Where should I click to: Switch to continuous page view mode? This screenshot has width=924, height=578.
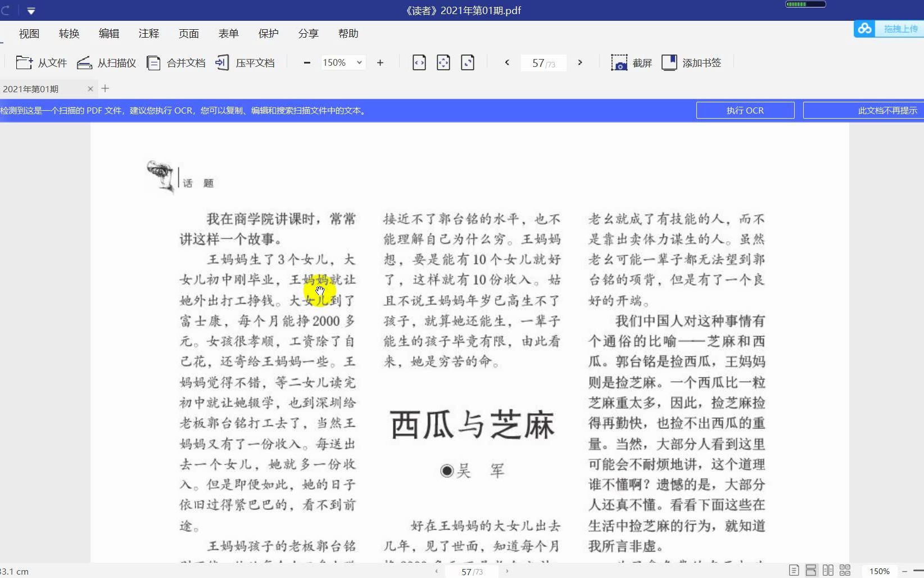tap(811, 571)
